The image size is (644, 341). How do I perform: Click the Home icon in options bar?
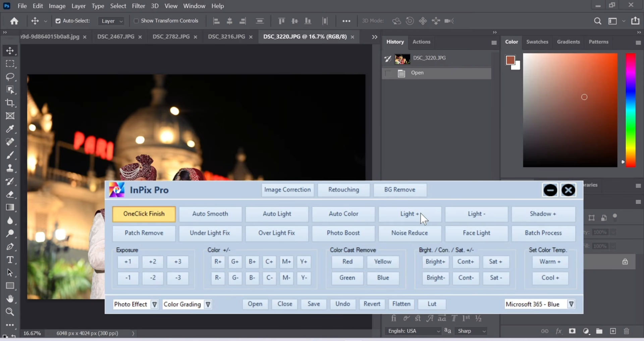click(x=14, y=21)
